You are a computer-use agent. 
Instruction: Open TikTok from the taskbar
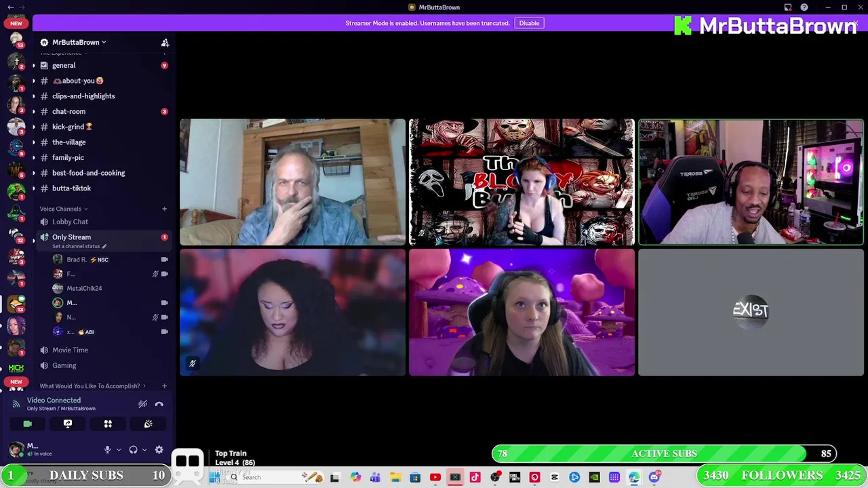point(475,477)
